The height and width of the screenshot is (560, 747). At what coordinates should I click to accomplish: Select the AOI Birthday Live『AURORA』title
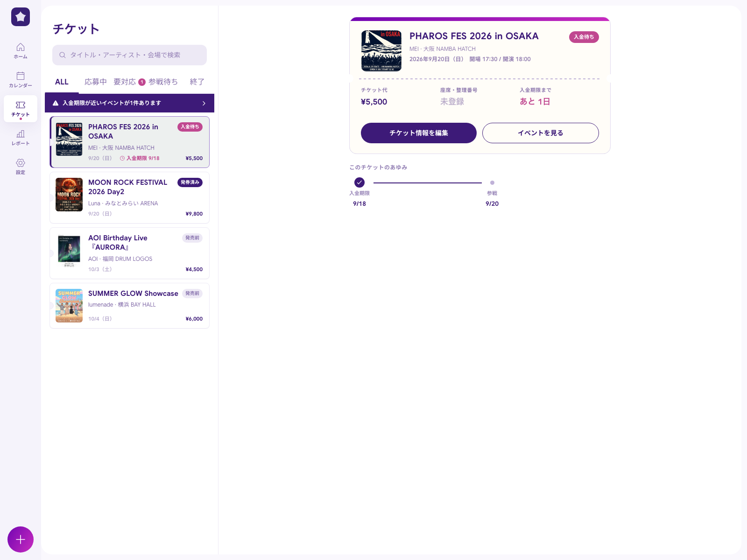118,243
